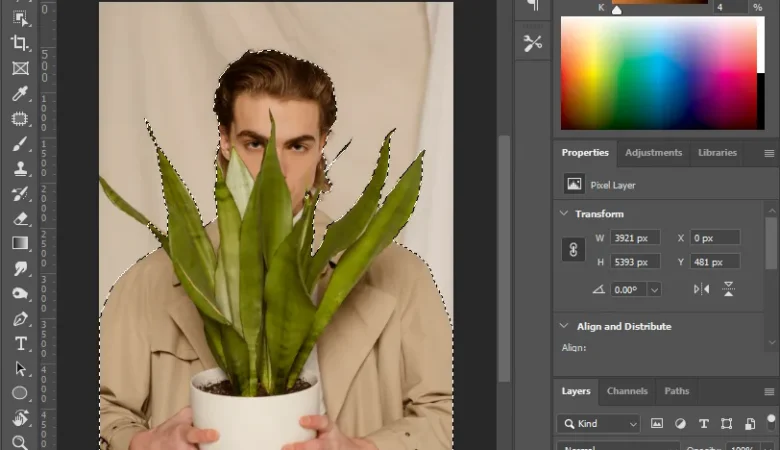Switch to the Paths tab

[677, 391]
